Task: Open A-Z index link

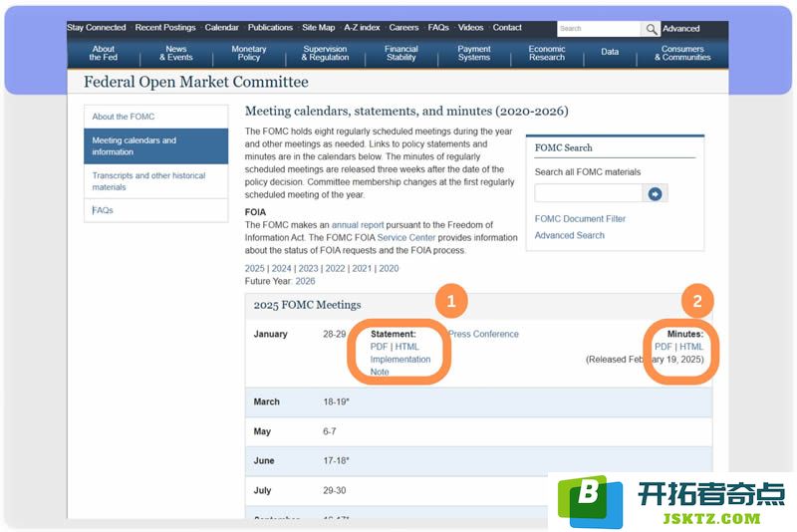Action: pos(362,28)
